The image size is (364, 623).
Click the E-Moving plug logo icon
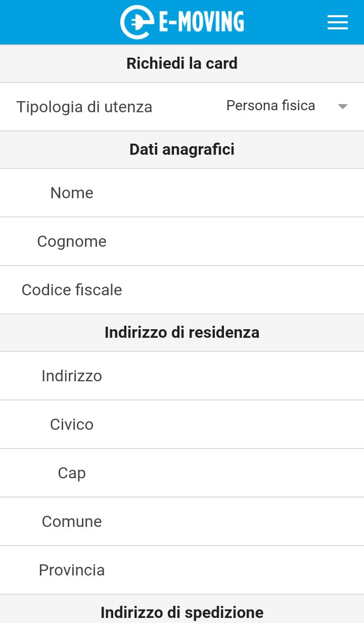[x=137, y=22]
